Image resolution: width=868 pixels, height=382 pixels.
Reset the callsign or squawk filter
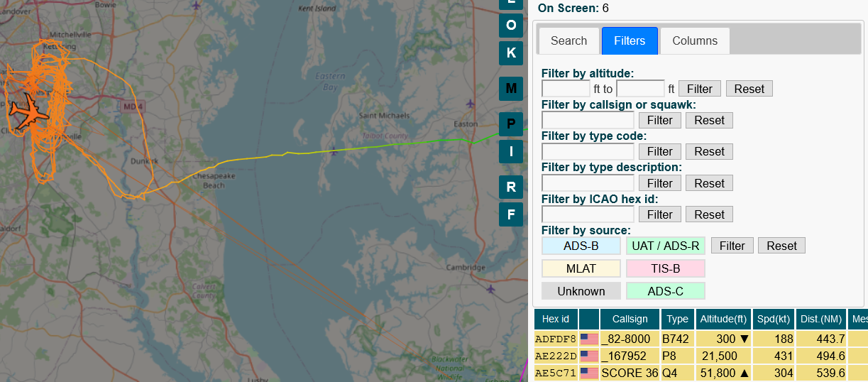[x=710, y=120]
